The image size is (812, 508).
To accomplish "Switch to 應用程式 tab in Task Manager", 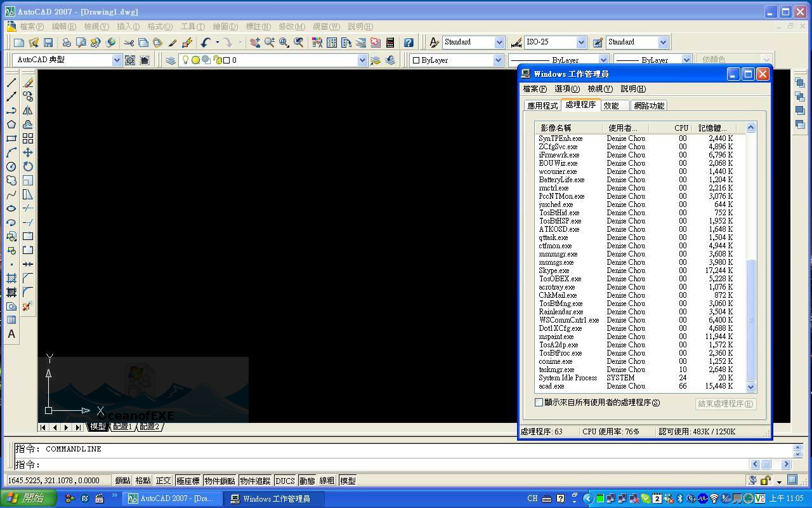I will click(x=542, y=105).
